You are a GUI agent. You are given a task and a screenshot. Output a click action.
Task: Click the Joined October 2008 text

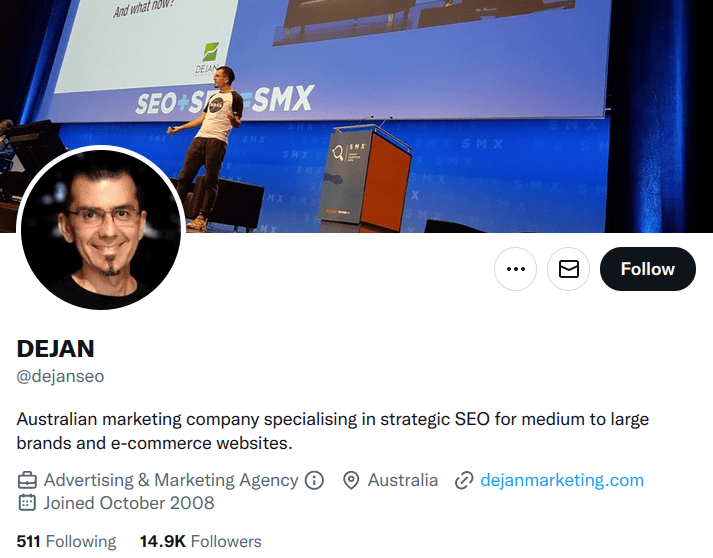(x=129, y=503)
